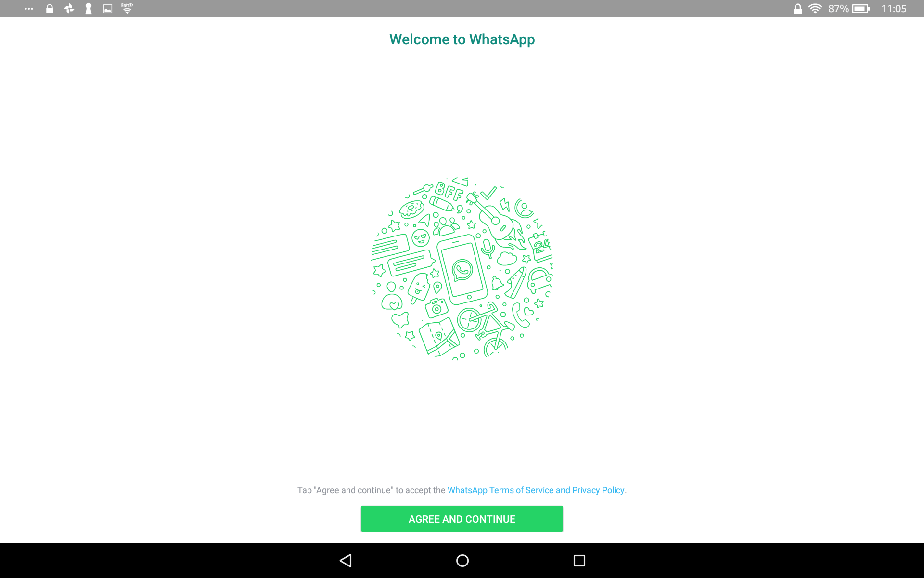924x578 pixels.
Task: Open the recent apps square button
Action: [x=579, y=560]
